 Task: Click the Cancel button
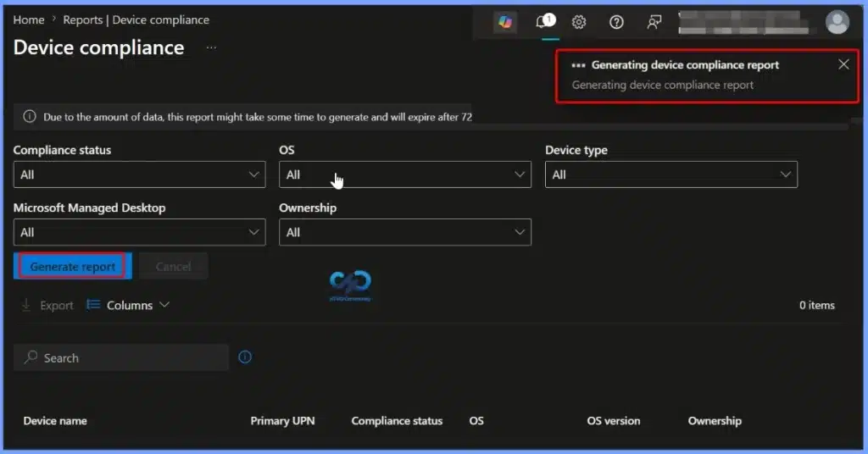pos(173,267)
